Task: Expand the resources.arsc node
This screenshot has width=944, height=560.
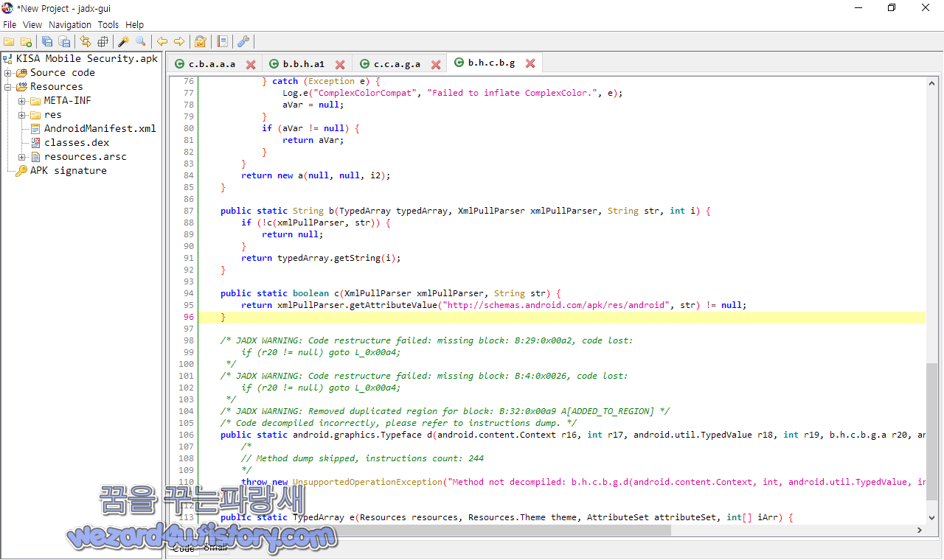Action: coord(22,157)
